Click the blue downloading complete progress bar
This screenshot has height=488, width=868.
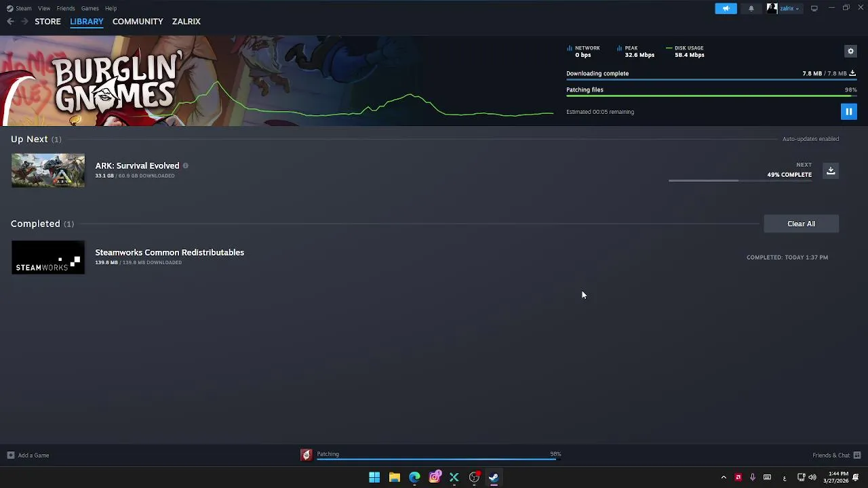pyautogui.click(x=711, y=80)
